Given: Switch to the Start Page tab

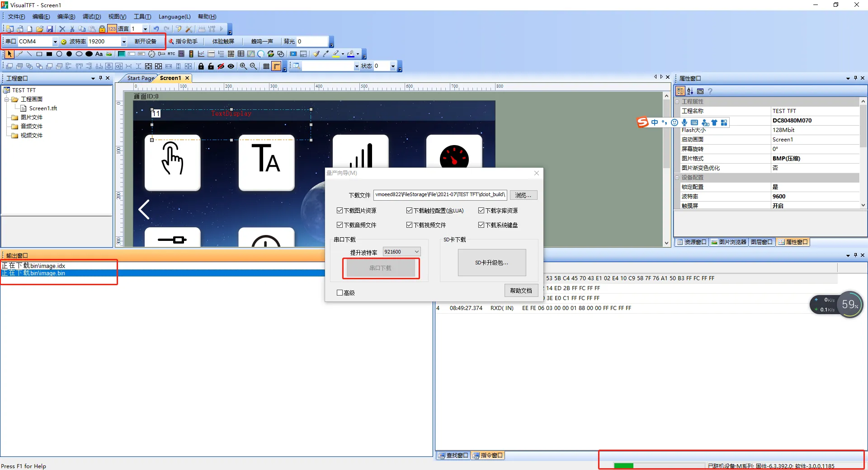Looking at the screenshot, I should click(141, 78).
